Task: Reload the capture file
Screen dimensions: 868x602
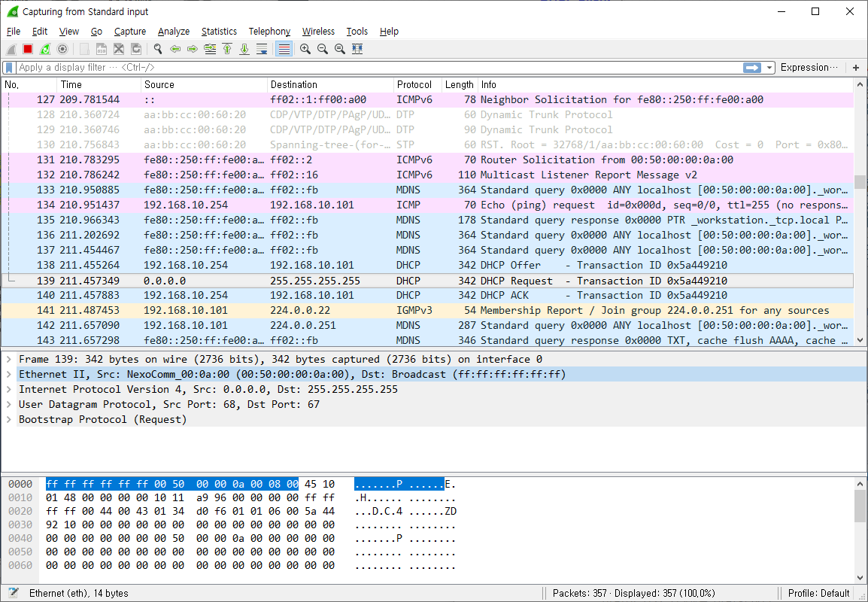Action: [136, 50]
